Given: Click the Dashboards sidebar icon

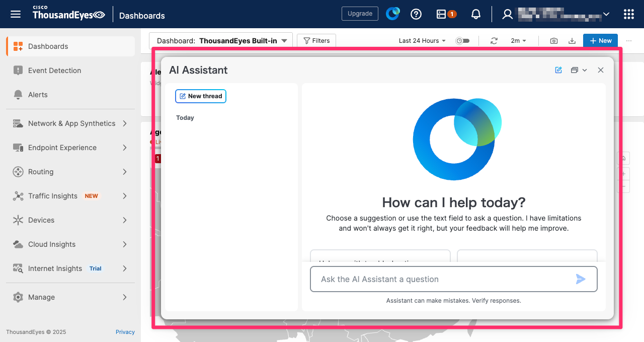Looking at the screenshot, I should [x=18, y=46].
